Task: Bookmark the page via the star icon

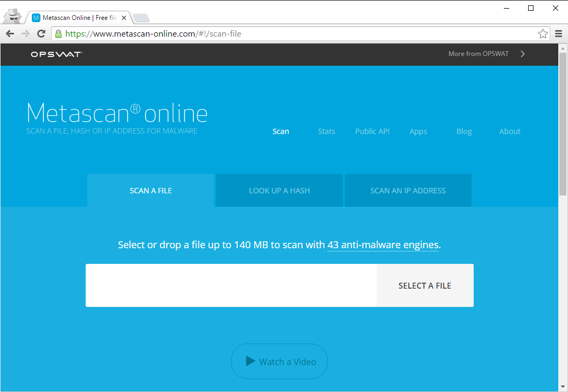Action: (543, 33)
